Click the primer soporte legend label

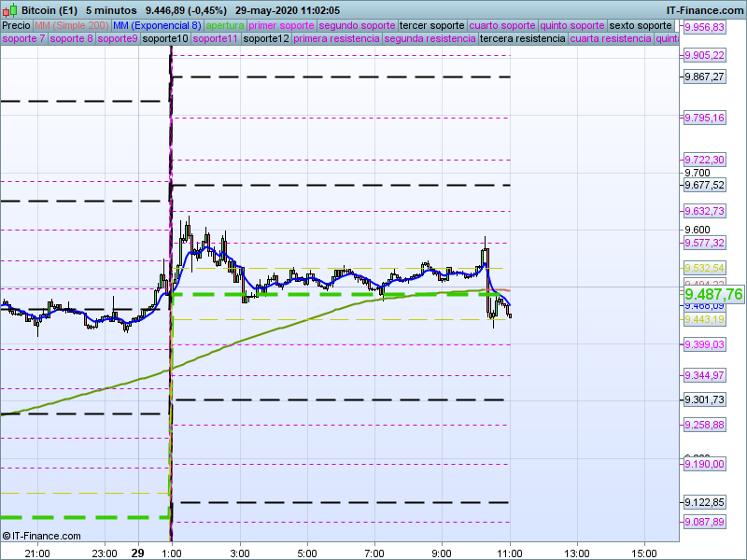coord(281,25)
